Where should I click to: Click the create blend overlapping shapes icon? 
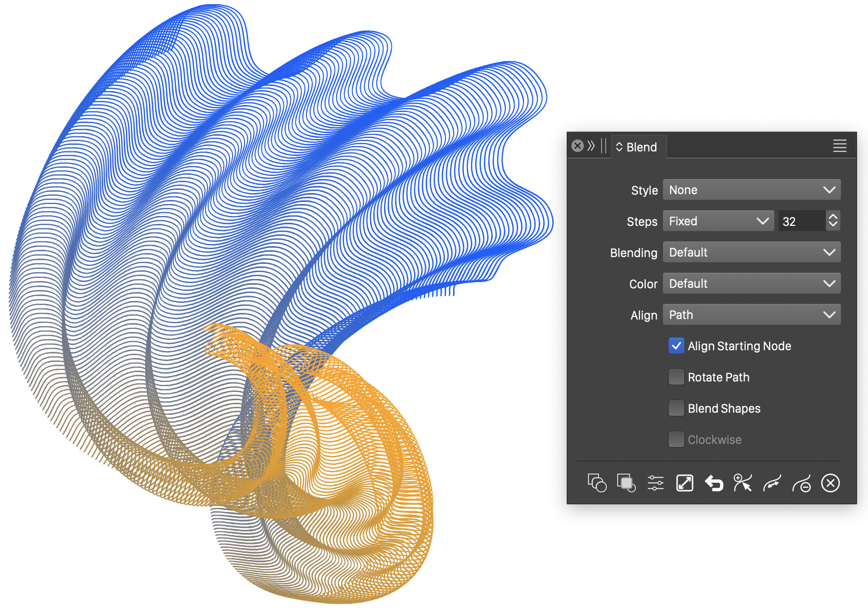(597, 483)
